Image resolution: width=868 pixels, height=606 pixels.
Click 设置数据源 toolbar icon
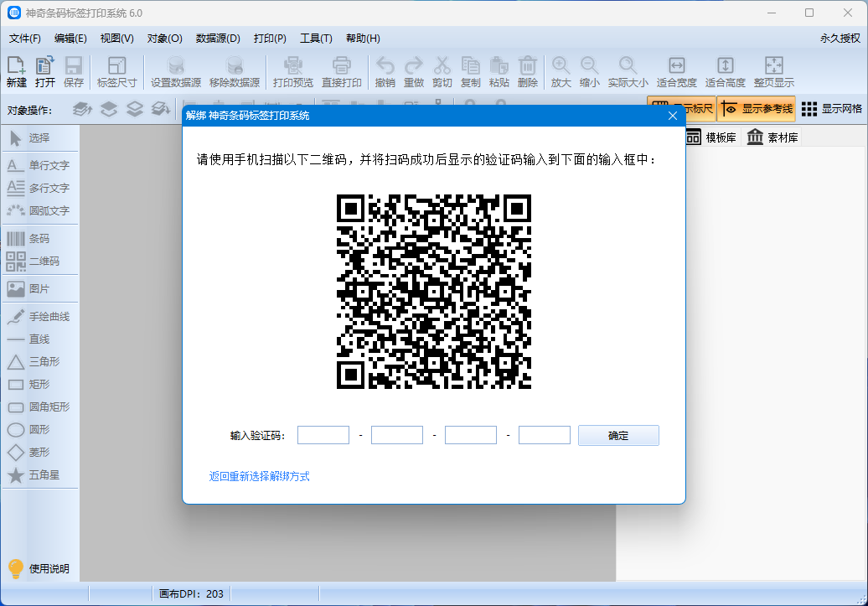pyautogui.click(x=176, y=72)
